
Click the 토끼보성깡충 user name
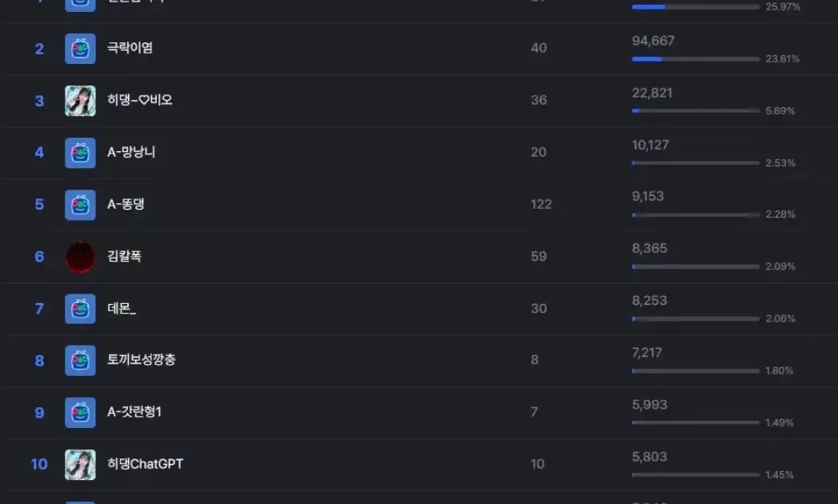[142, 360]
